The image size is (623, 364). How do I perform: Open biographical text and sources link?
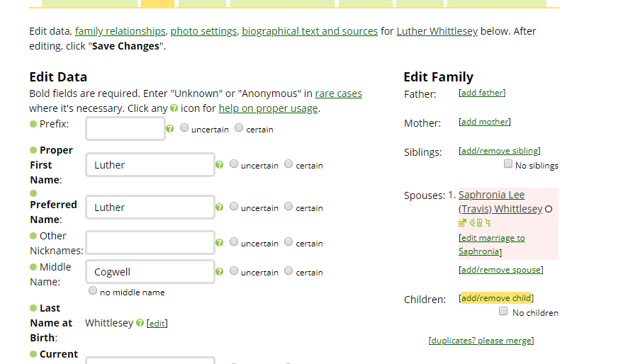pyautogui.click(x=310, y=31)
